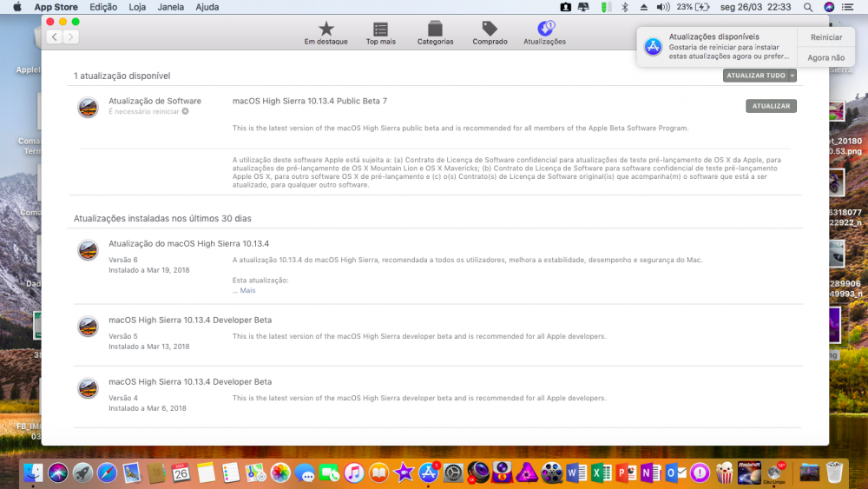Open Photos from the Dock
The height and width of the screenshot is (489, 868).
(280, 473)
